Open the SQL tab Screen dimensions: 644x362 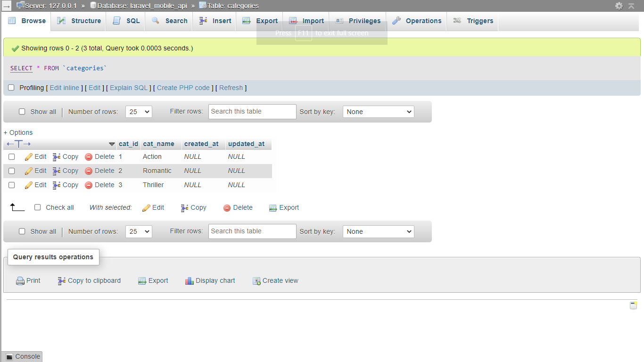point(125,21)
